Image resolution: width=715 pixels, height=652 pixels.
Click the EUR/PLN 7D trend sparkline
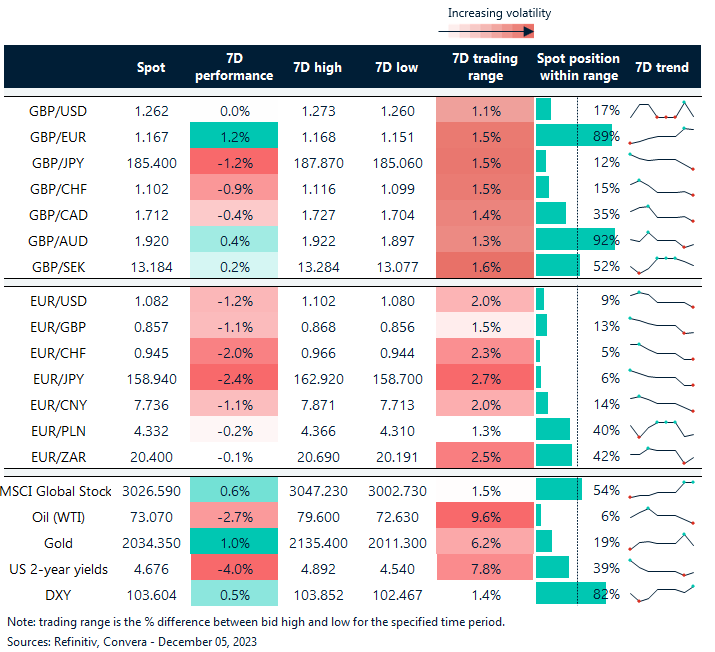pos(662,429)
